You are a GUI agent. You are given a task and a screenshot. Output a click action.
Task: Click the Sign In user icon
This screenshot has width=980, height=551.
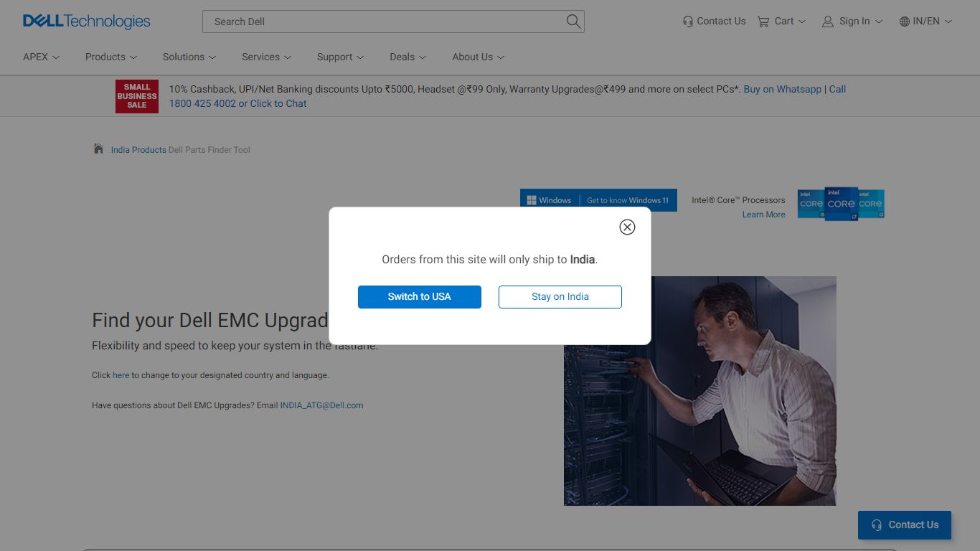click(828, 22)
